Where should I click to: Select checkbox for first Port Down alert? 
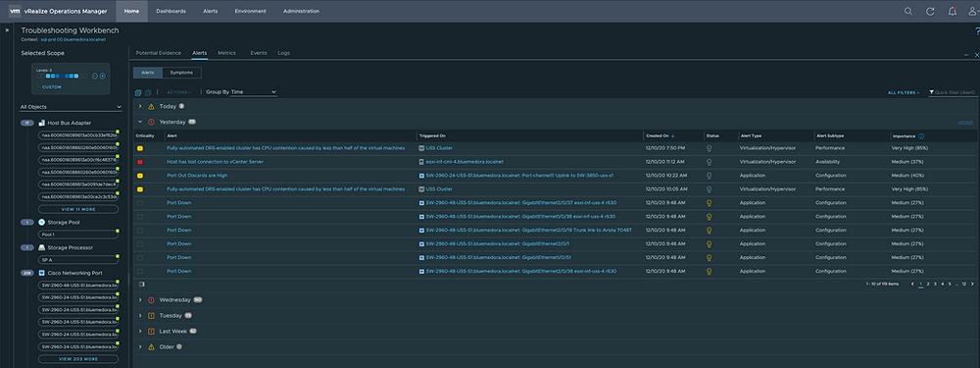click(x=140, y=203)
